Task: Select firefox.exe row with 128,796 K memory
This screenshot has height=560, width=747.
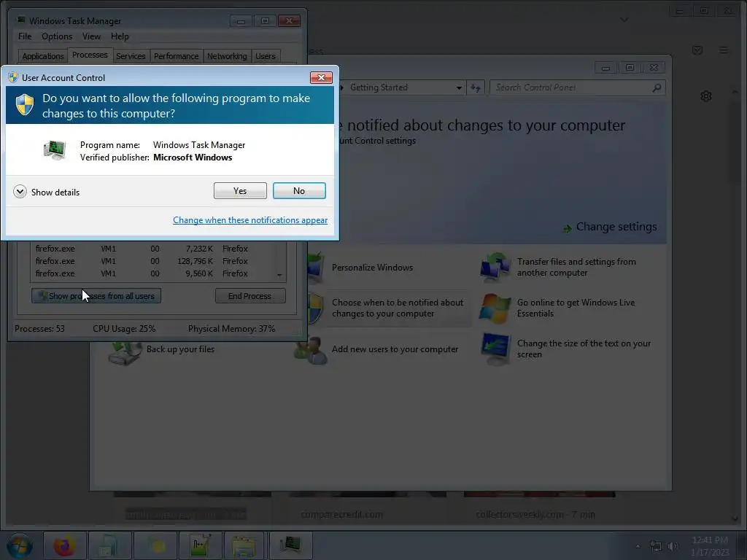Action: point(152,261)
